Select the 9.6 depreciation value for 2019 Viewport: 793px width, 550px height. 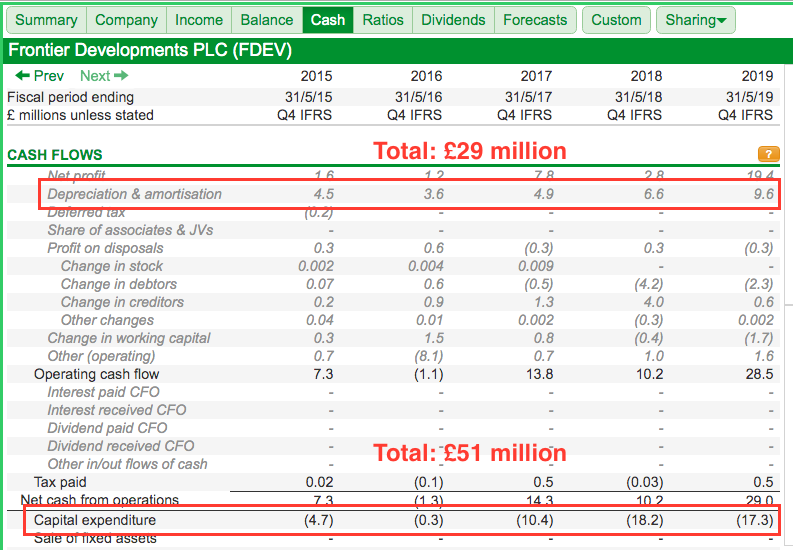tap(764, 194)
